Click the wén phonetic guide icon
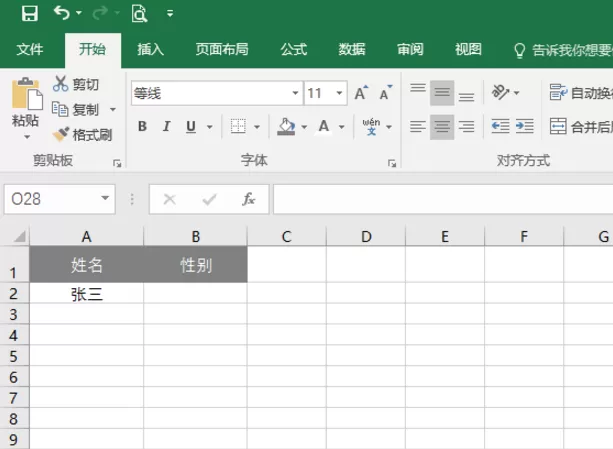The image size is (613, 449). (371, 126)
